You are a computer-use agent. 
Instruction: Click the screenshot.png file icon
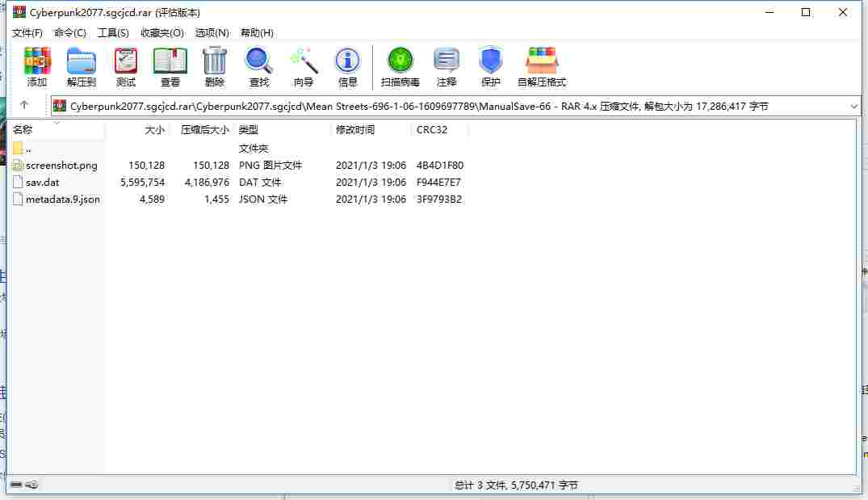click(18, 165)
